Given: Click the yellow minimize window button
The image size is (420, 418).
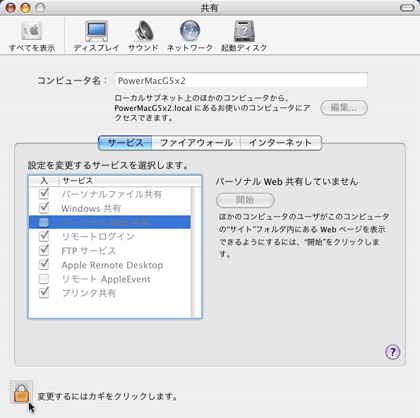Looking at the screenshot, I should 25,8.
